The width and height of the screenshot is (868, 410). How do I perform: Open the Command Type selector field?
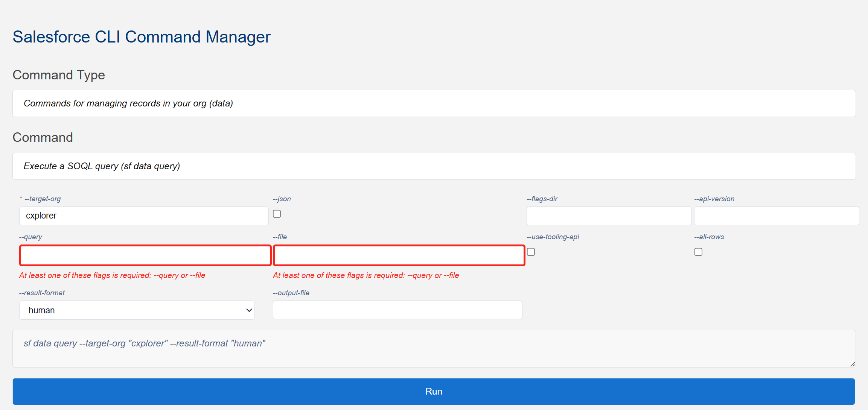tap(434, 103)
